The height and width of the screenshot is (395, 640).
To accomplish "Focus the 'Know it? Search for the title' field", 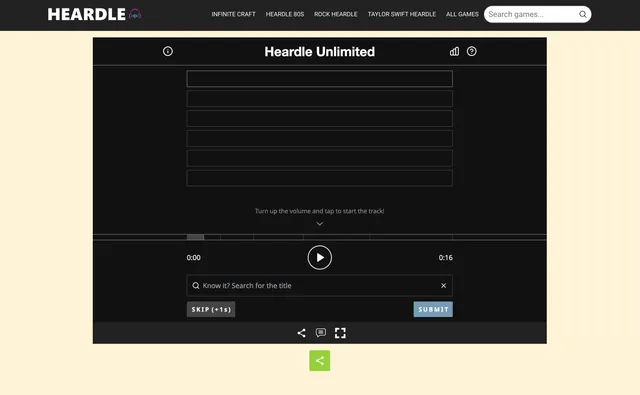I will click(x=320, y=286).
